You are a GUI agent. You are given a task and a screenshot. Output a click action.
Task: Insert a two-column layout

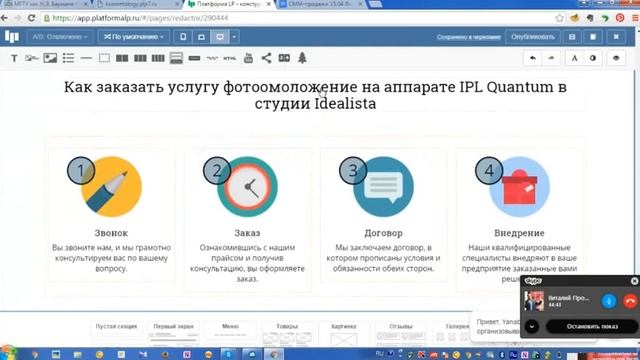point(122,58)
